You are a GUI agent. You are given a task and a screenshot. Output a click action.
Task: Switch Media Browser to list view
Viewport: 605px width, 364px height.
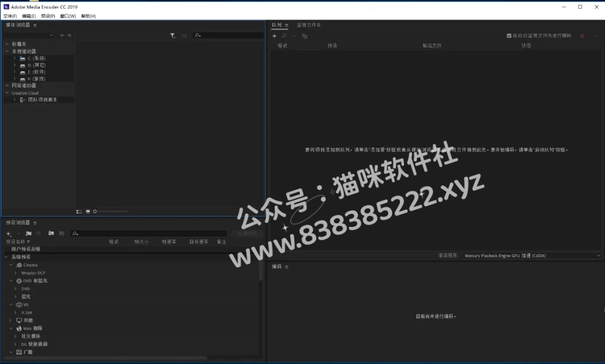[79, 212]
